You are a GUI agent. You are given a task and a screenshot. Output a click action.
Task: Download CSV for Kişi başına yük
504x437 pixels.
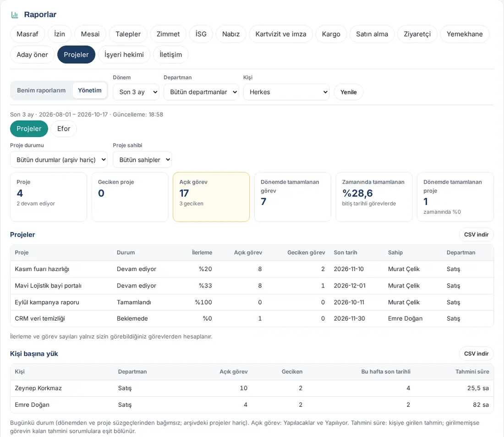tap(476, 354)
